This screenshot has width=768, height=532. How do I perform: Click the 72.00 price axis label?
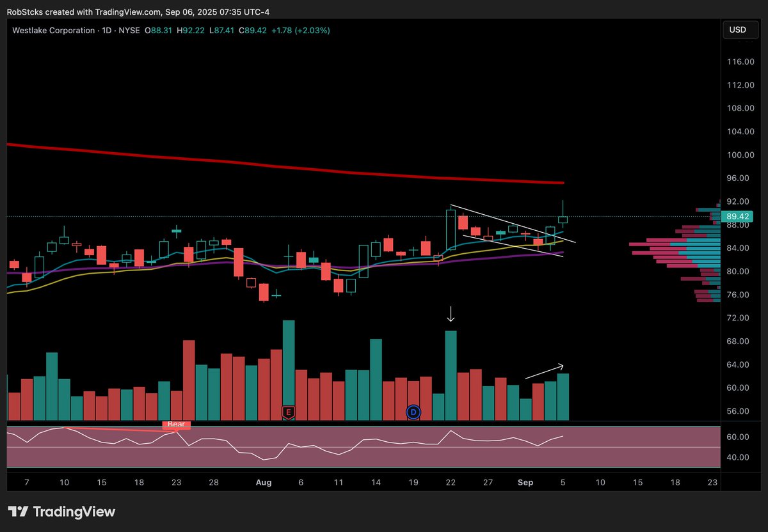pyautogui.click(x=739, y=318)
